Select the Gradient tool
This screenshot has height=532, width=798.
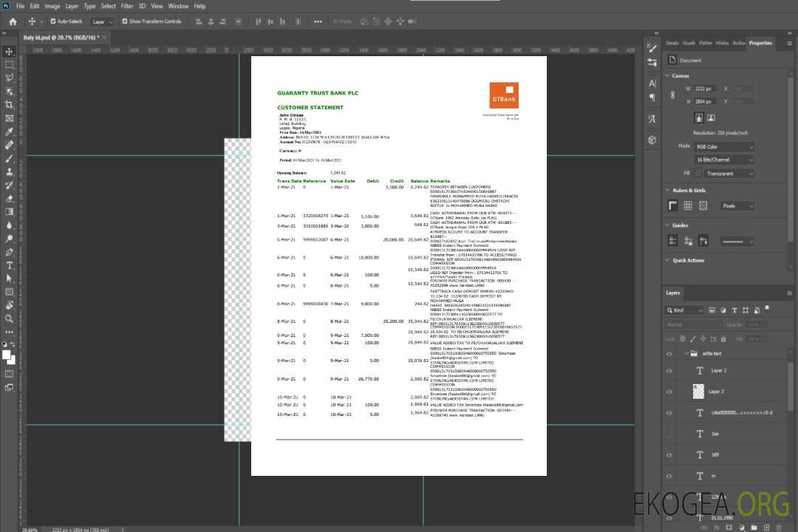pos(9,212)
